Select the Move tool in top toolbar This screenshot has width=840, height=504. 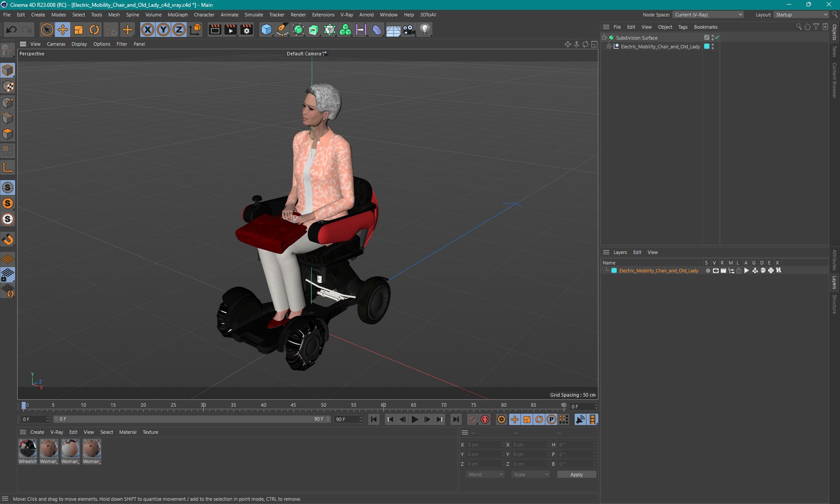point(63,30)
